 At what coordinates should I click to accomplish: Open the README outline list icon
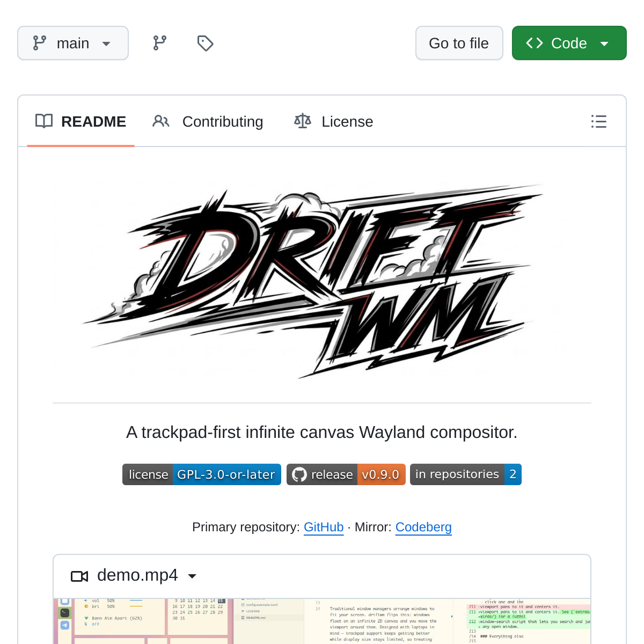(599, 122)
